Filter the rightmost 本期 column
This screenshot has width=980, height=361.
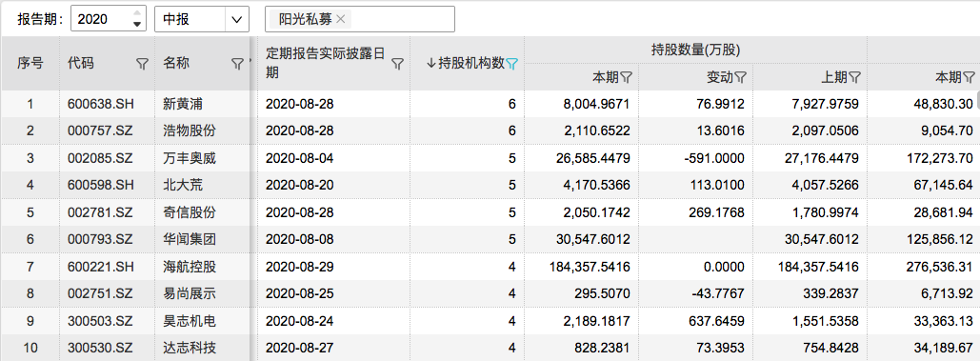click(x=969, y=77)
